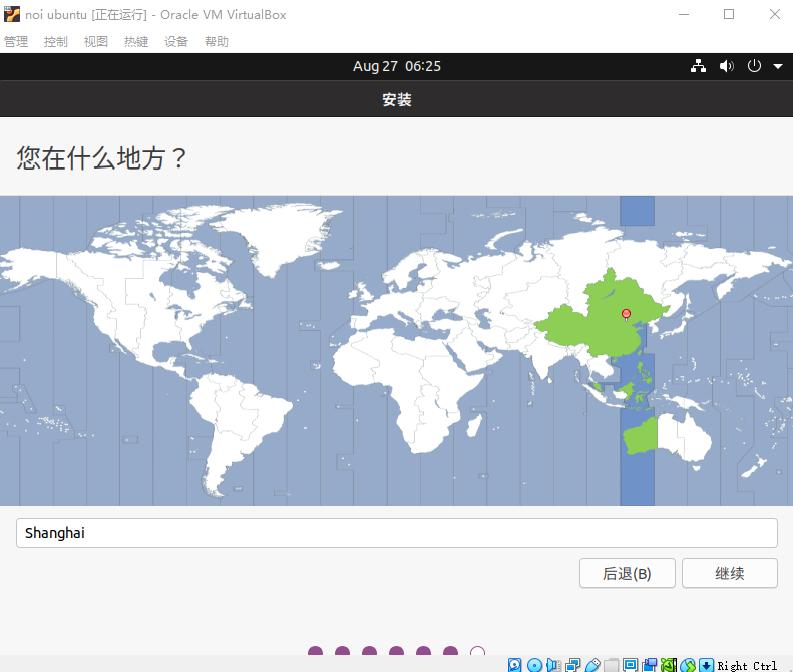Open the Aug 27 06:25 clock panel
The image size is (793, 672).
click(x=396, y=66)
